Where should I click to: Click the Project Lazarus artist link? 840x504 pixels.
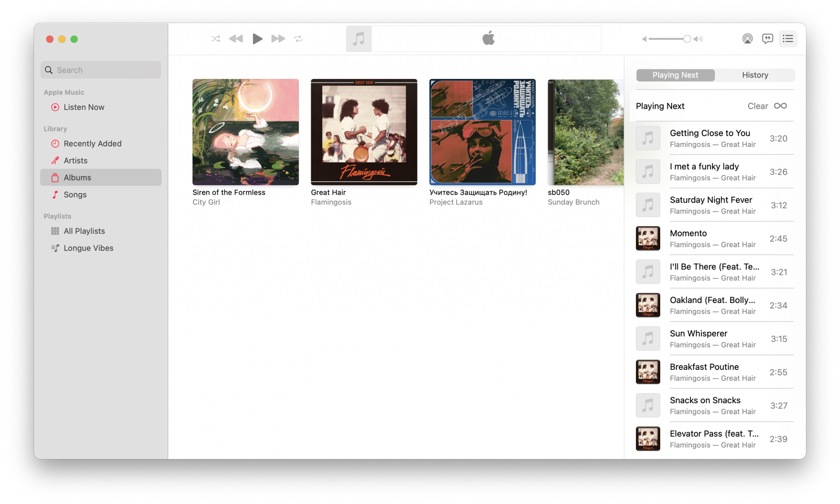click(456, 202)
